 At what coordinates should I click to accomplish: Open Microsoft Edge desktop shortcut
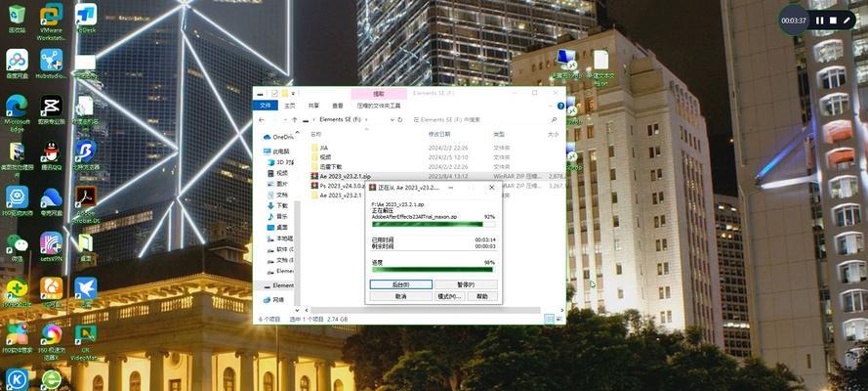tap(17, 113)
